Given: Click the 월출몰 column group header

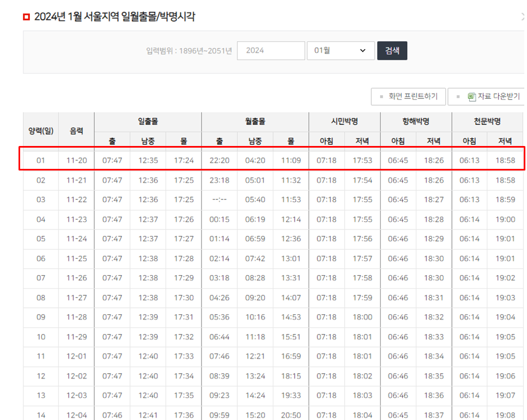Looking at the screenshot, I should point(255,121).
